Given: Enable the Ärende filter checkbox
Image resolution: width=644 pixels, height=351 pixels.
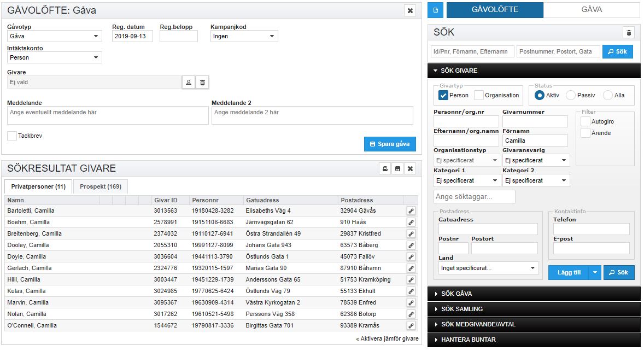Looking at the screenshot, I should pos(586,133).
